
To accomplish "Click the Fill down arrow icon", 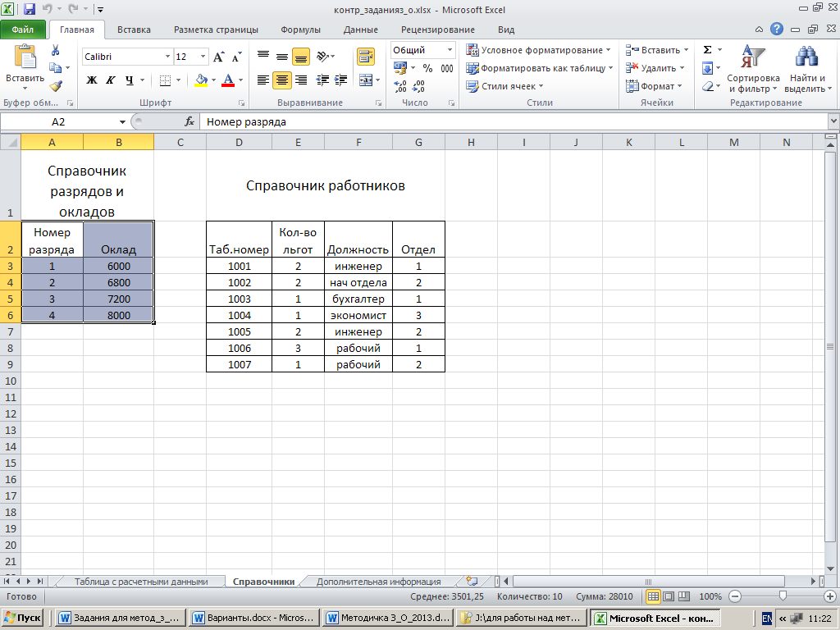I will point(707,68).
